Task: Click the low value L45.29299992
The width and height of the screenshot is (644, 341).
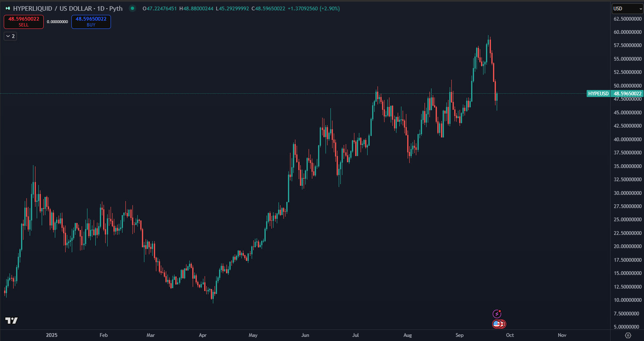Action: pos(232,8)
